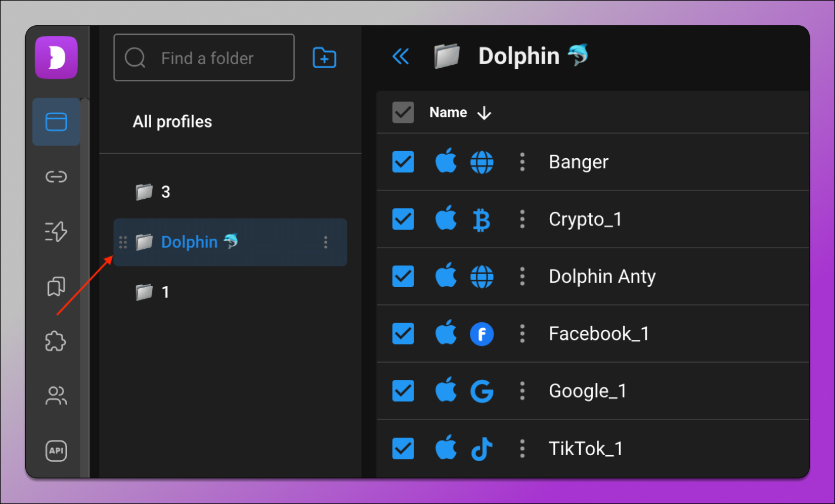
Task: Click the create new folder icon
Action: (325, 58)
